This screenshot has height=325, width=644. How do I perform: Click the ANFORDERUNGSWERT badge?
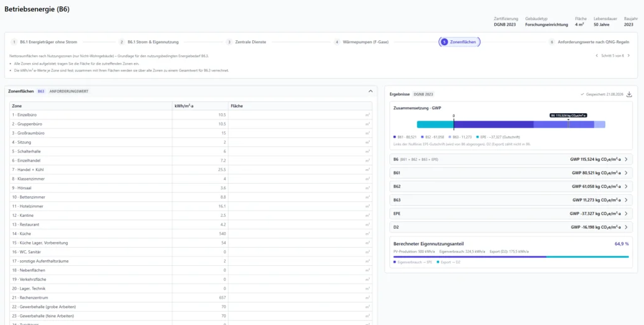[x=69, y=91]
